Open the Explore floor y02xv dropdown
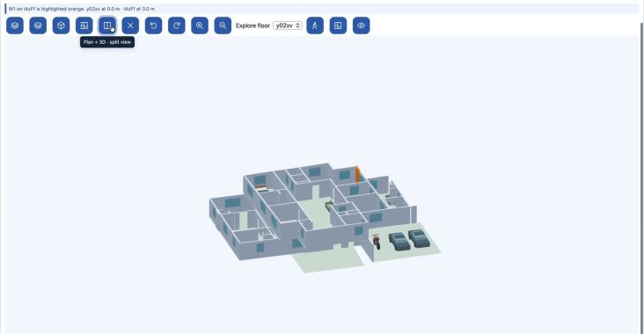This screenshot has width=644, height=334. click(x=288, y=25)
